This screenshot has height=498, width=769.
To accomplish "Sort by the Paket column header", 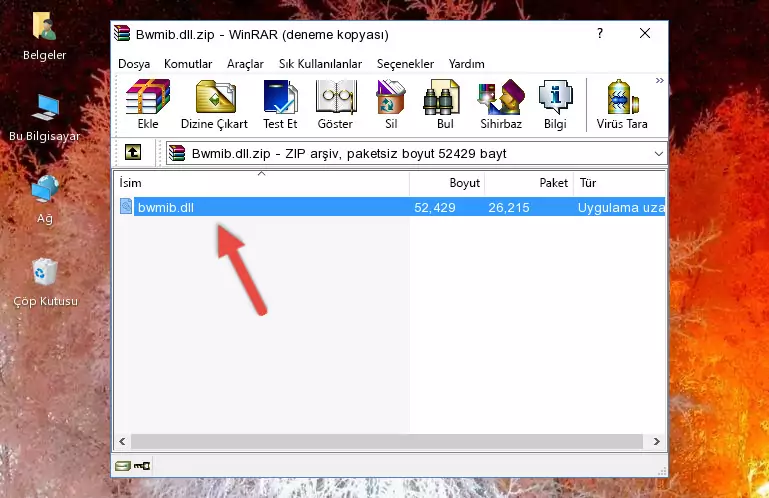I will [x=529, y=183].
